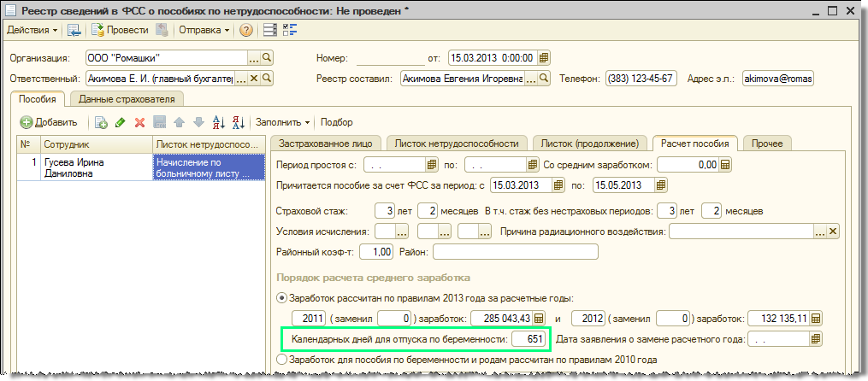This screenshot has width=868, height=381.
Task: Open the Отправка dropdown menu
Action: 204,31
